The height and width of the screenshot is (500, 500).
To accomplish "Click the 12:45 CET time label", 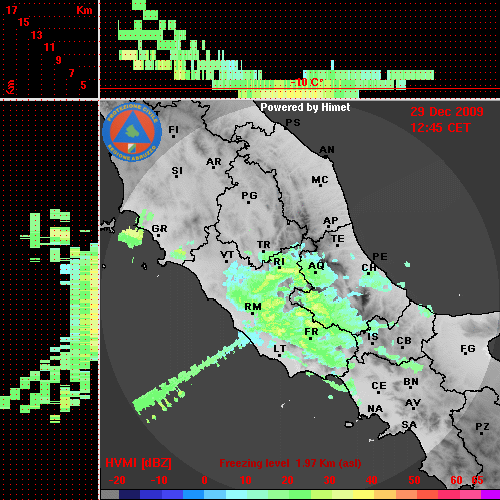I will tap(440, 128).
